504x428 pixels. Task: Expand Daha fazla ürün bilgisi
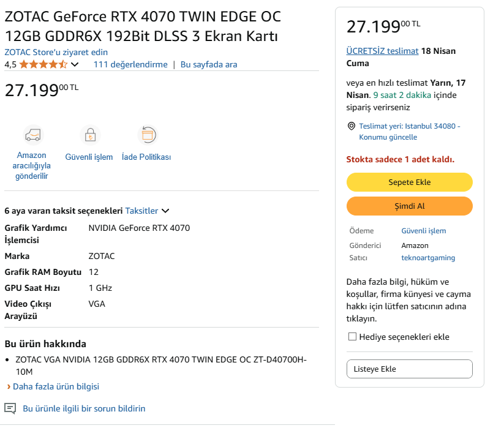[56, 386]
